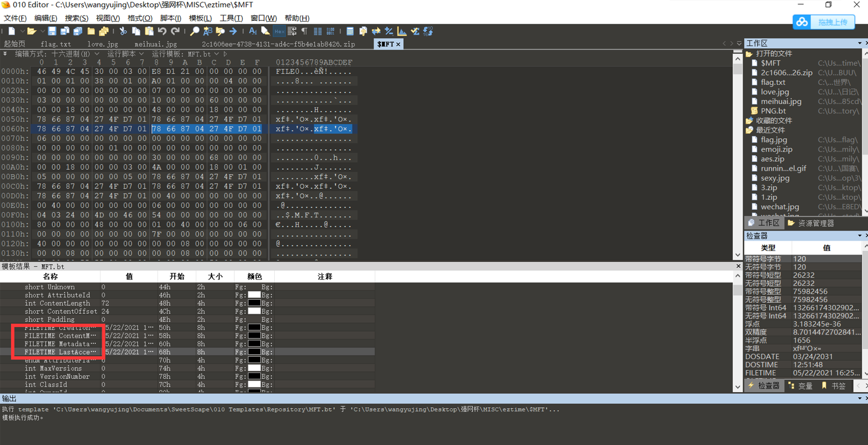Click the Save As toolbar icon
This screenshot has height=445, width=868.
tap(64, 31)
